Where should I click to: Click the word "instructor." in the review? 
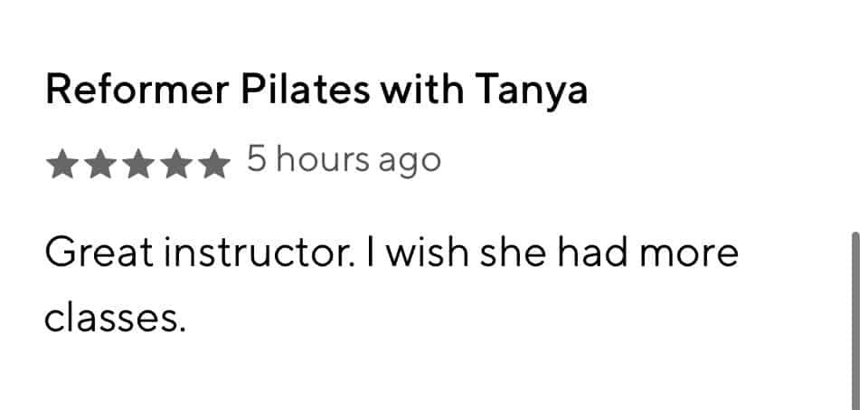pyautogui.click(x=264, y=253)
